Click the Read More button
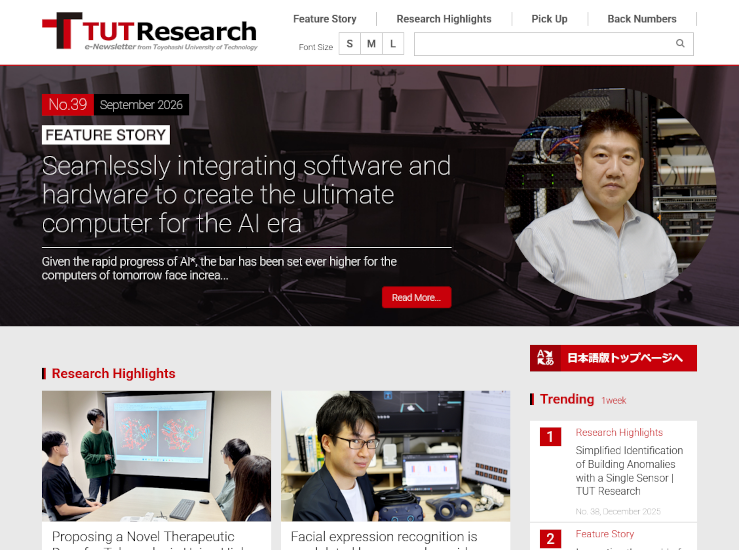This screenshot has height=550, width=739. click(417, 297)
